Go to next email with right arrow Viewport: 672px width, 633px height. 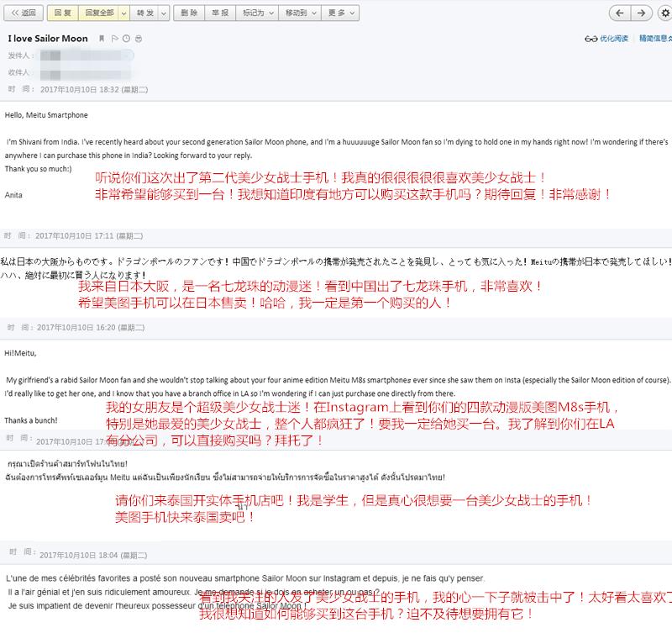(x=641, y=13)
